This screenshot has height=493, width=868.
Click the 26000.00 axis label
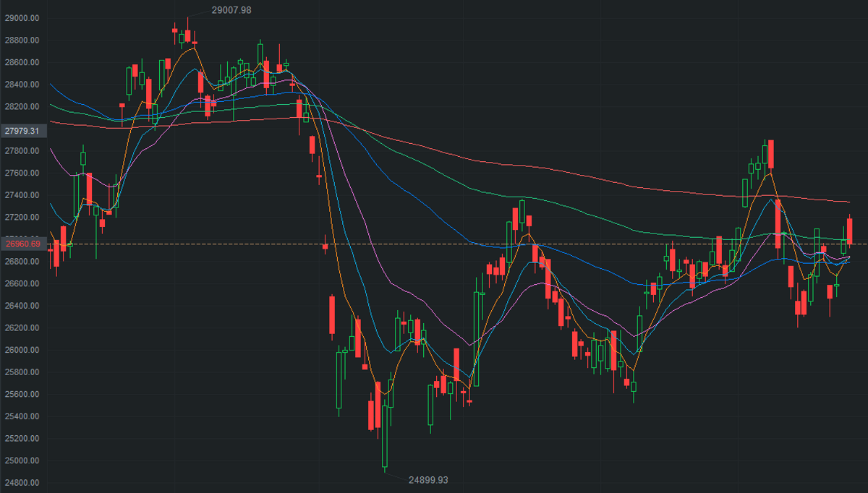click(22, 351)
